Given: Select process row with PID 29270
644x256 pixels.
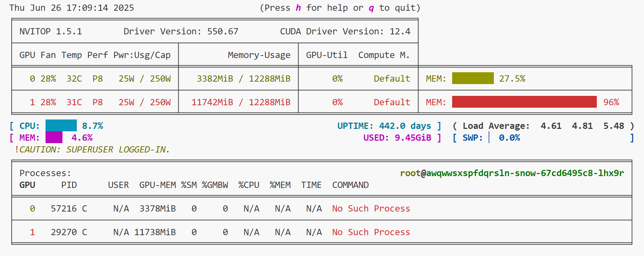Looking at the screenshot, I should [x=321, y=232].
